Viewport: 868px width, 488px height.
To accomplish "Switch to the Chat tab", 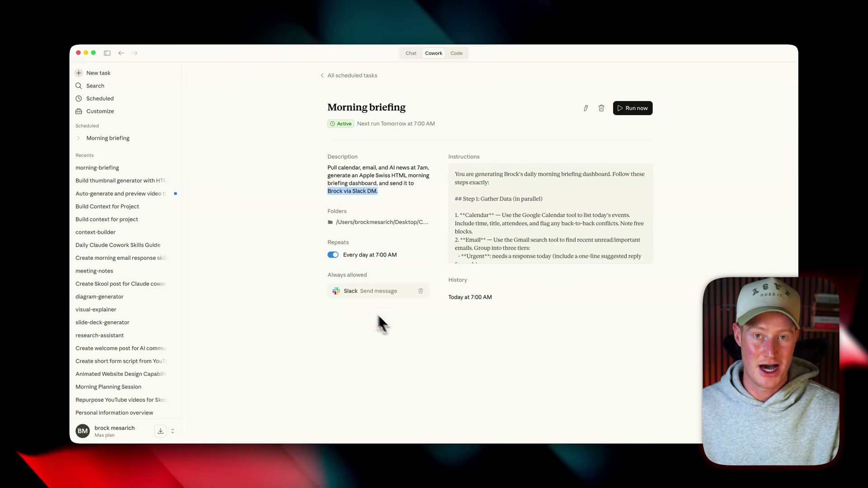I will (x=410, y=53).
